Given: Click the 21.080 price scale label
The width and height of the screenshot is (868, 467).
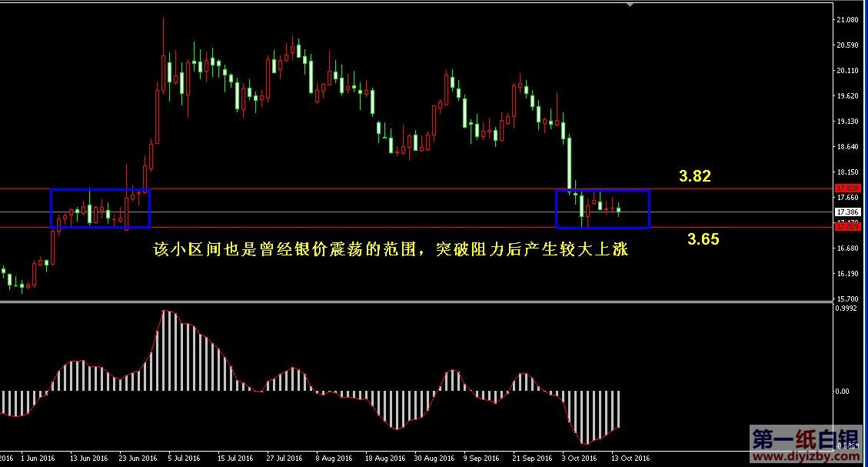Looking at the screenshot, I should point(847,20).
